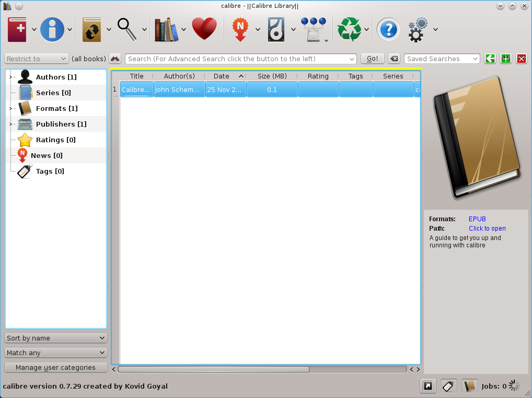Expand the Authors tree category
This screenshot has height=398, width=532.
[x=10, y=77]
